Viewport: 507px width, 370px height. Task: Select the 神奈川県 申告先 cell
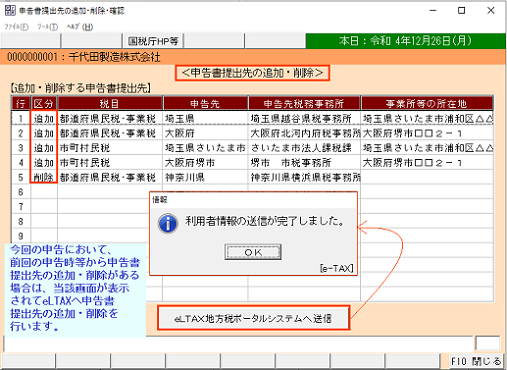pyautogui.click(x=205, y=177)
